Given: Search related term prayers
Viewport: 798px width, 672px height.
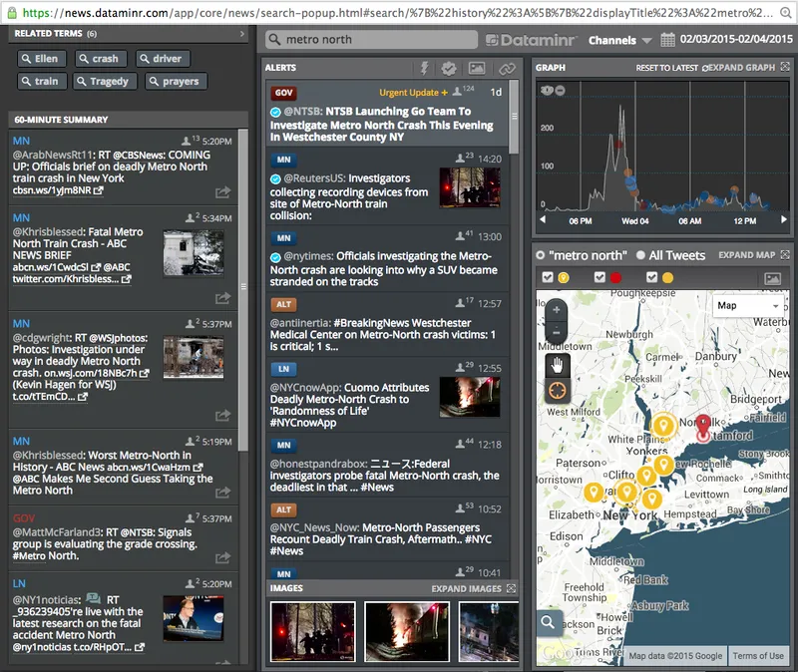Looking at the screenshot, I should click(x=177, y=82).
